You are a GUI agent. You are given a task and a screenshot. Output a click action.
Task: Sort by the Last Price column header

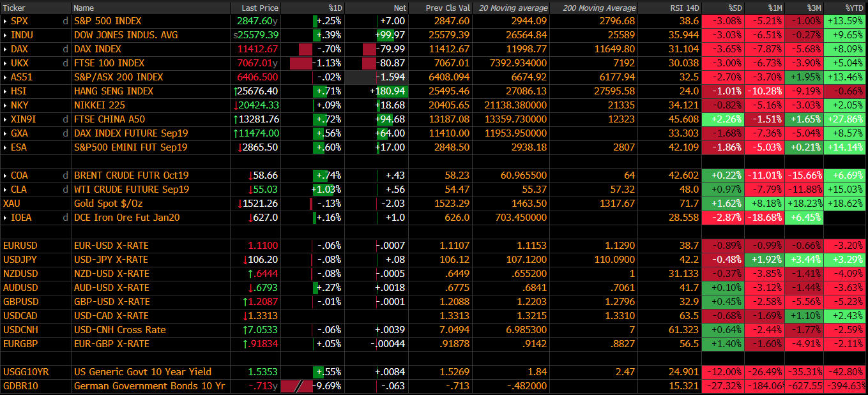click(255, 8)
